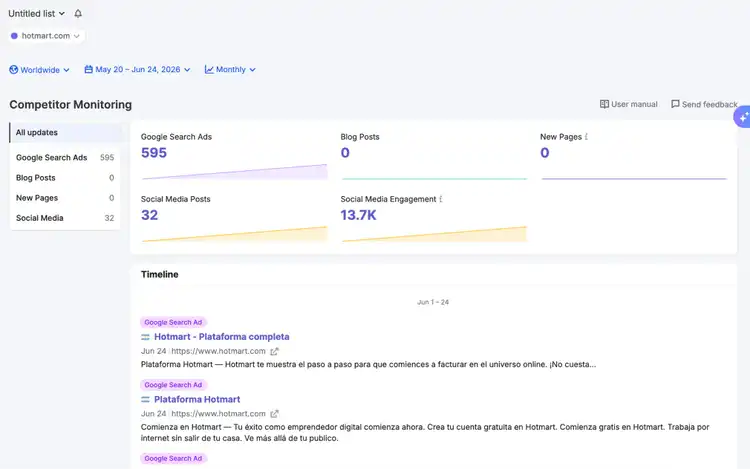Screen dimensions: 750x469
Task: Open the Monthly interval dropdown
Action: (x=230, y=70)
